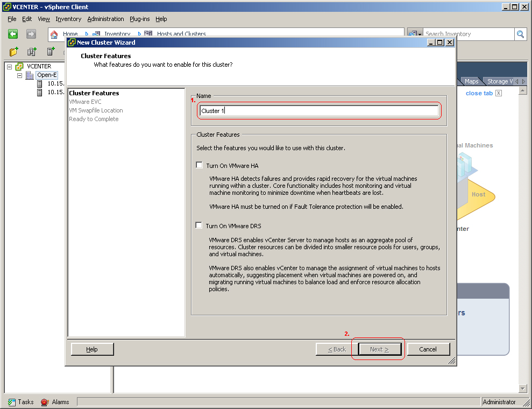Select the VCENTER label in the tree

(x=39, y=67)
